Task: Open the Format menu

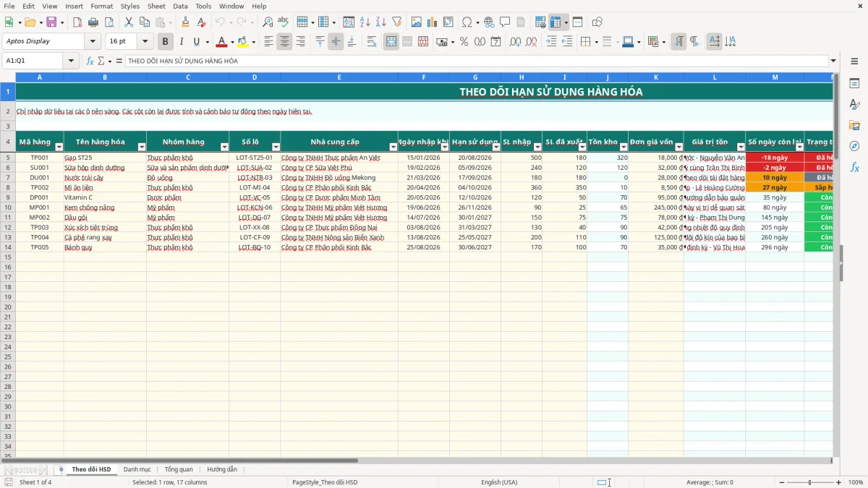Action: tap(101, 6)
